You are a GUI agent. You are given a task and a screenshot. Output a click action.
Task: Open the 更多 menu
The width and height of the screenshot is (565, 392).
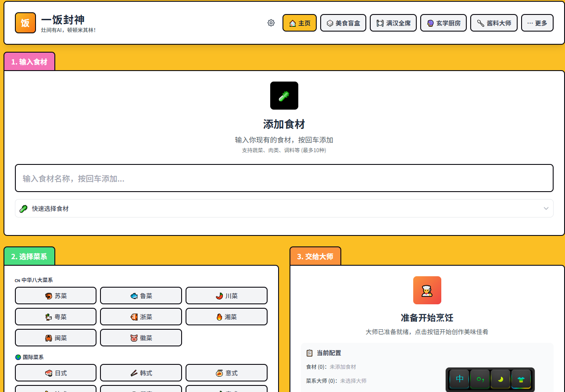(537, 23)
